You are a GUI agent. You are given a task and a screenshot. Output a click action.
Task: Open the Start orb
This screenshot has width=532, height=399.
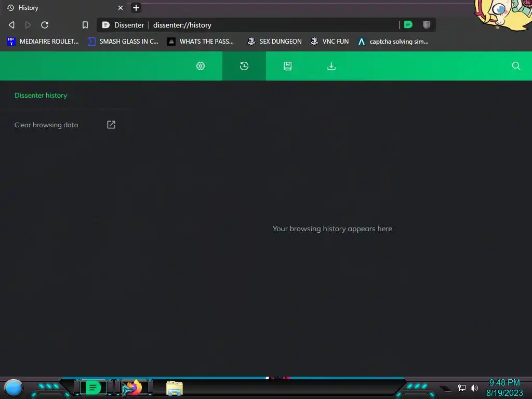click(x=14, y=388)
